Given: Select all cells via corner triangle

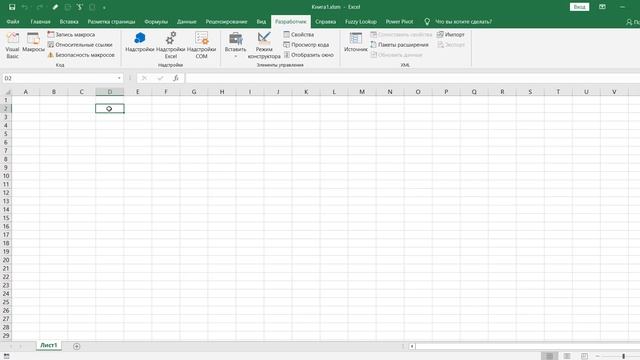Looking at the screenshot, I should (x=6, y=92).
